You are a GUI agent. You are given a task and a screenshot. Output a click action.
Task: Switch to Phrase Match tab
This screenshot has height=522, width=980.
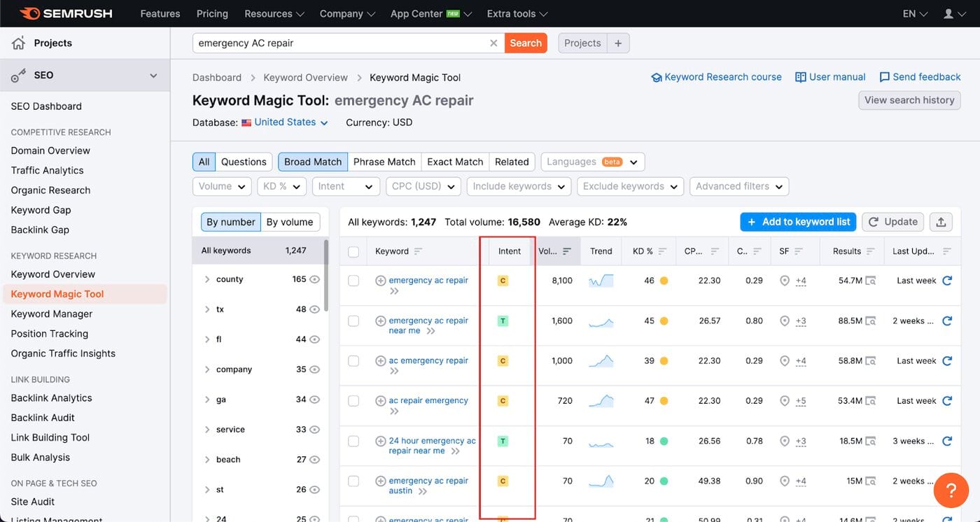pos(384,162)
